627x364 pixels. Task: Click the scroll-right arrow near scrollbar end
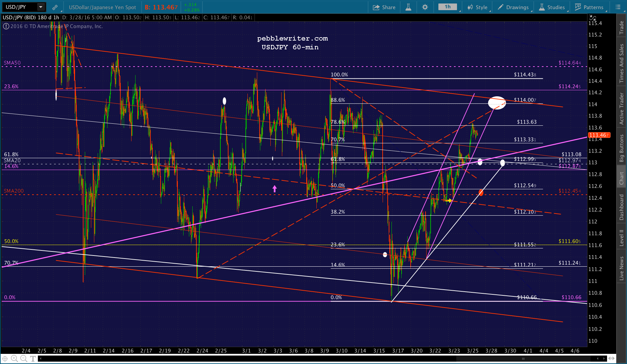click(604, 359)
